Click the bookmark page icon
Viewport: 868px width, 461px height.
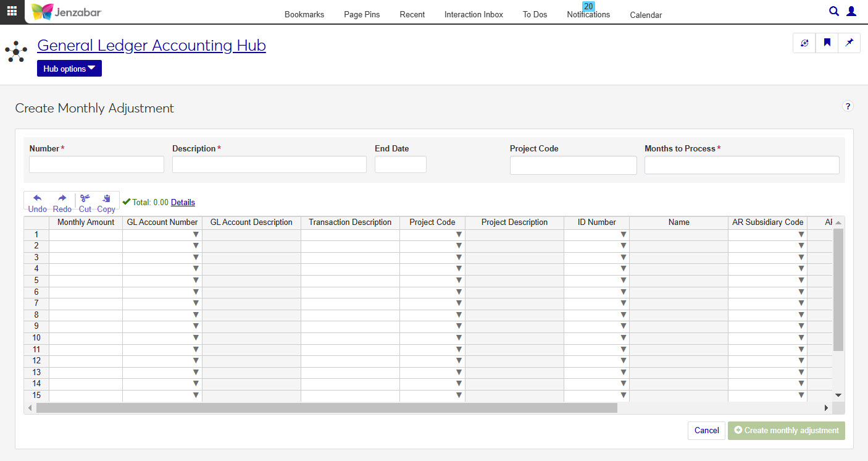coord(827,43)
